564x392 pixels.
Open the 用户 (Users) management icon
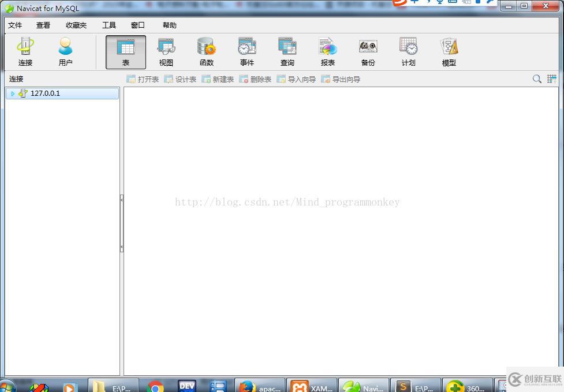tap(65, 51)
